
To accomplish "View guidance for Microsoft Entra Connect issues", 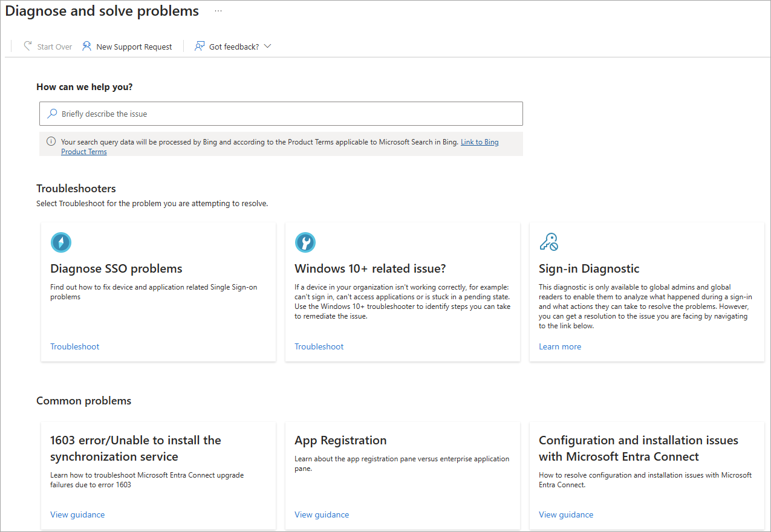I will pos(566,514).
